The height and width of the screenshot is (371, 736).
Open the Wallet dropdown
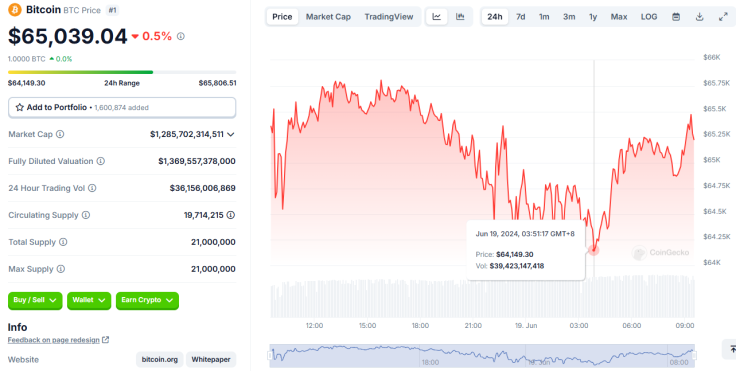point(89,300)
